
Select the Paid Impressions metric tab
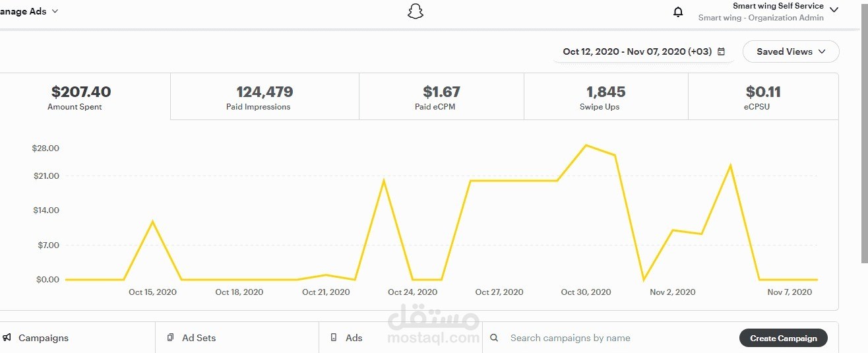[264, 96]
